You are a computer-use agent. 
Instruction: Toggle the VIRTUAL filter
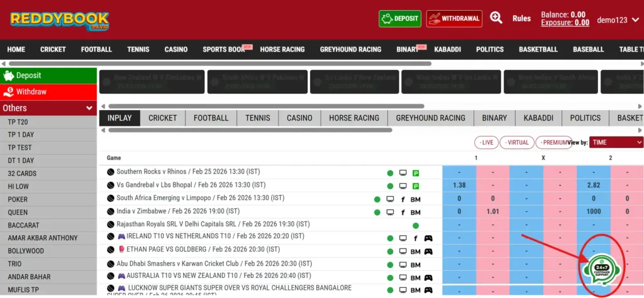[517, 143]
